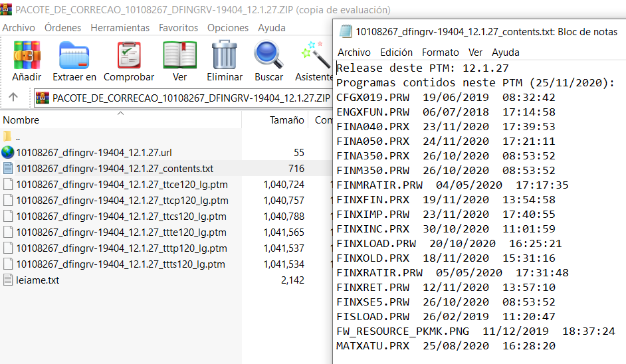This screenshot has width=626, height=364.
Task: Open the Órdenes menu
Action: (x=62, y=27)
